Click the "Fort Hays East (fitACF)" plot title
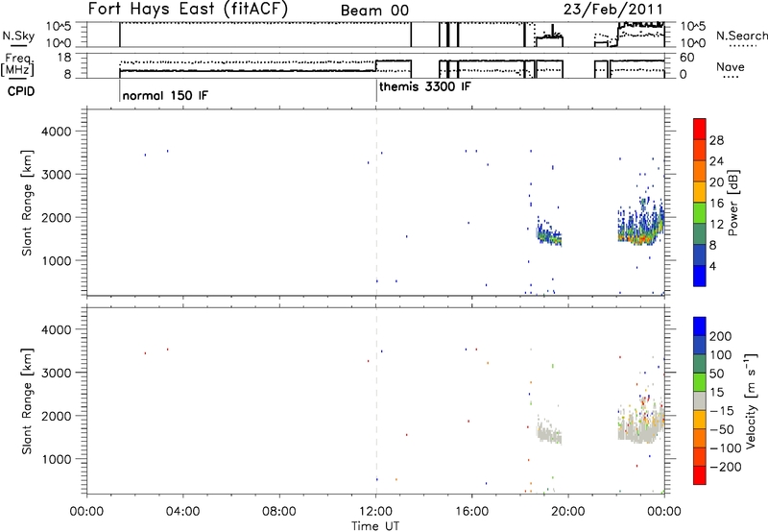 [187, 9]
